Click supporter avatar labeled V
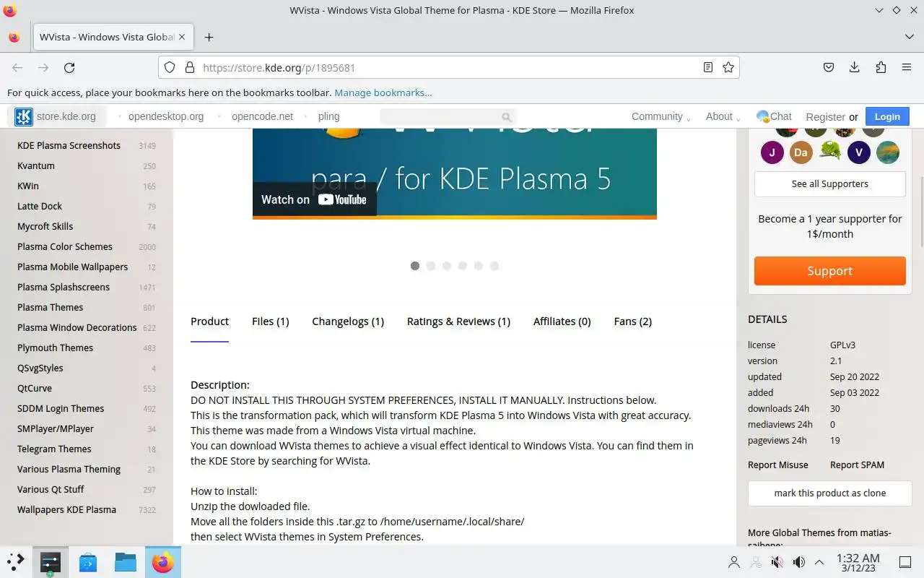This screenshot has height=578, width=924. (x=859, y=152)
